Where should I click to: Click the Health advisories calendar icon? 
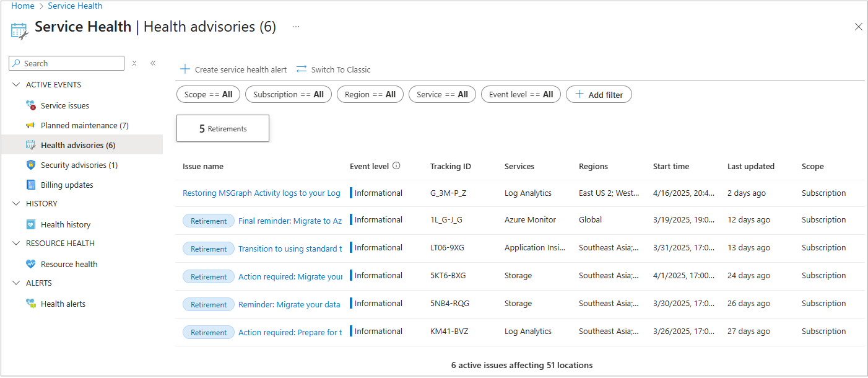click(x=31, y=145)
